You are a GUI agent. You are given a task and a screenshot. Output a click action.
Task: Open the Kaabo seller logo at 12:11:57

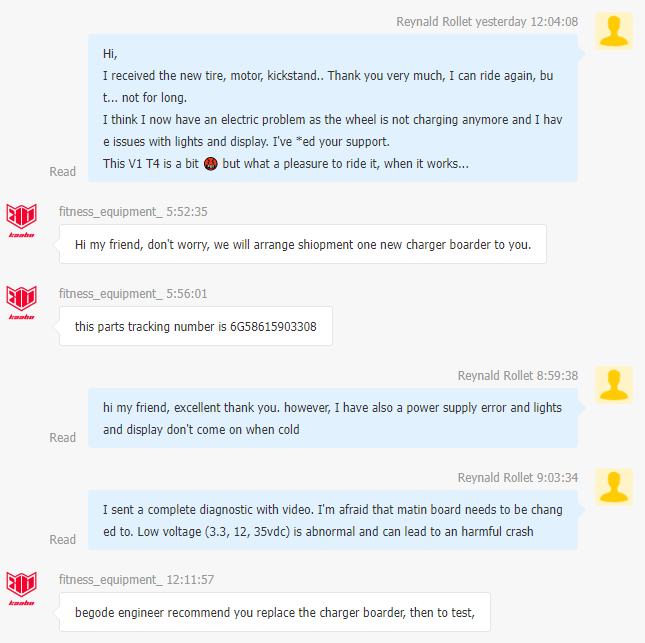pos(21,588)
